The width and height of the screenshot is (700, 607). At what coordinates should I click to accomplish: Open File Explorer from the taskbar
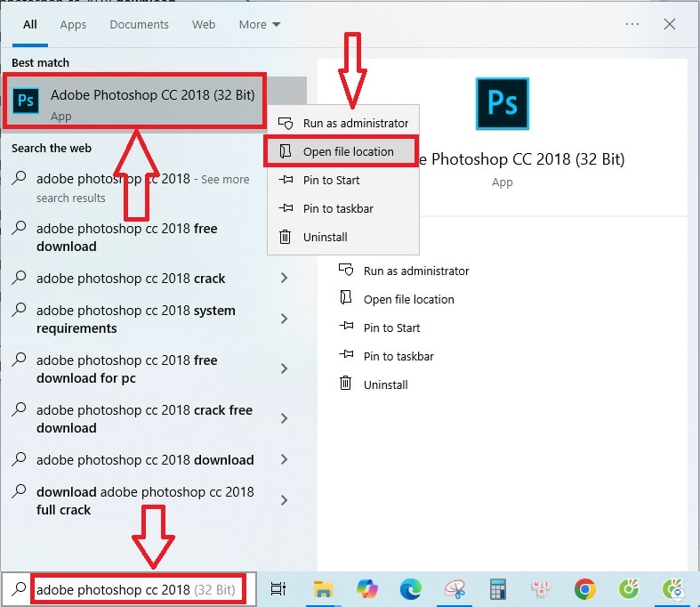[323, 589]
